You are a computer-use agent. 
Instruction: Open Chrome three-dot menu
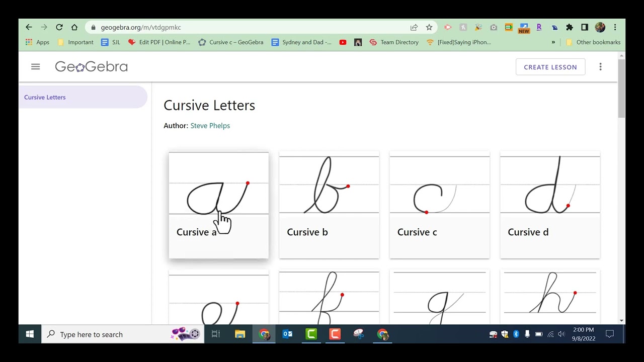pos(615,27)
